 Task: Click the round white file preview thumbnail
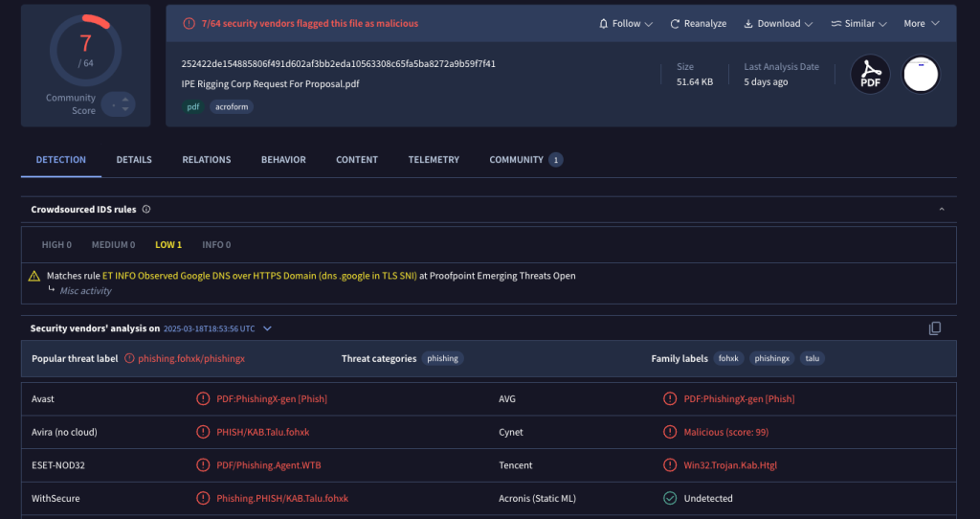coord(921,75)
